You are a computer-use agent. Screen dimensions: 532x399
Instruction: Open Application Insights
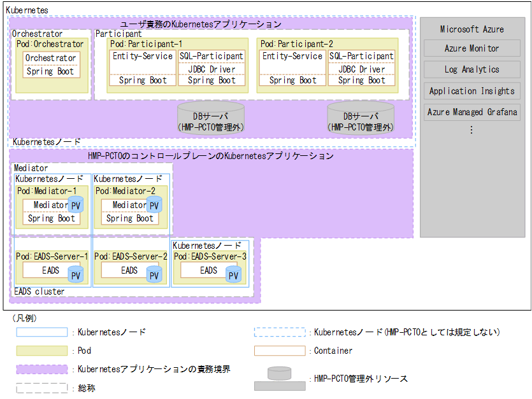[x=471, y=90]
